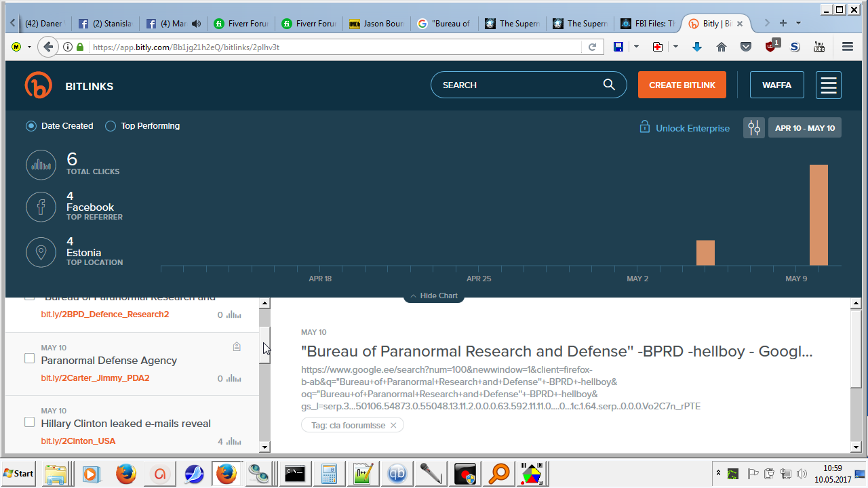The height and width of the screenshot is (488, 868).
Task: Click the Bitly logo icon
Action: (x=38, y=85)
